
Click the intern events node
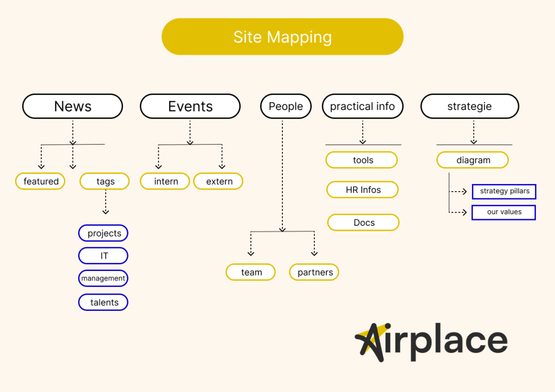165,181
